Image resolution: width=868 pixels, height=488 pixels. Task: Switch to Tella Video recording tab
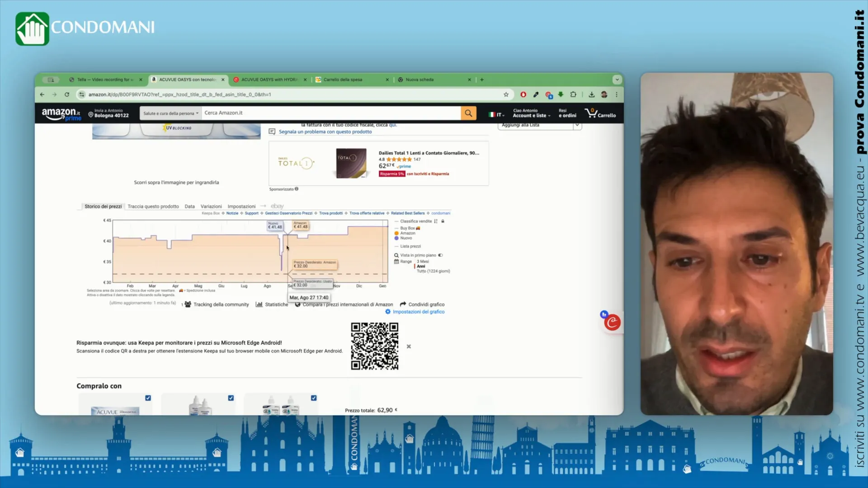point(105,80)
